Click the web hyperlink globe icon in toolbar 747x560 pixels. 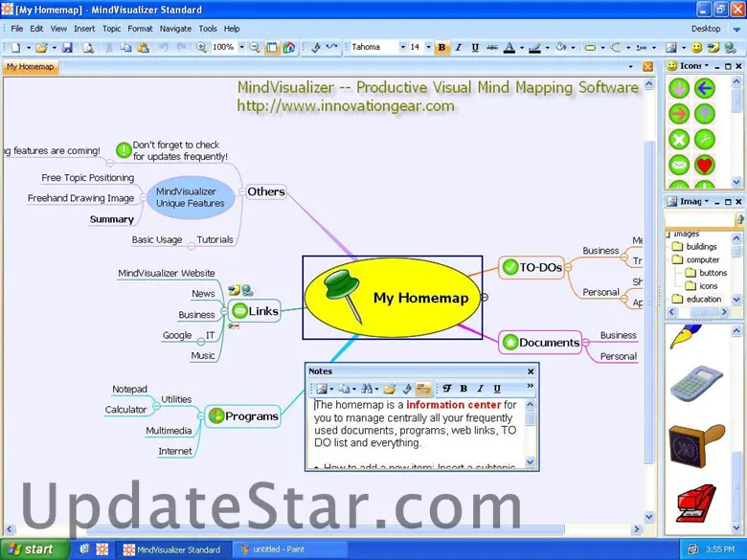tap(730, 47)
